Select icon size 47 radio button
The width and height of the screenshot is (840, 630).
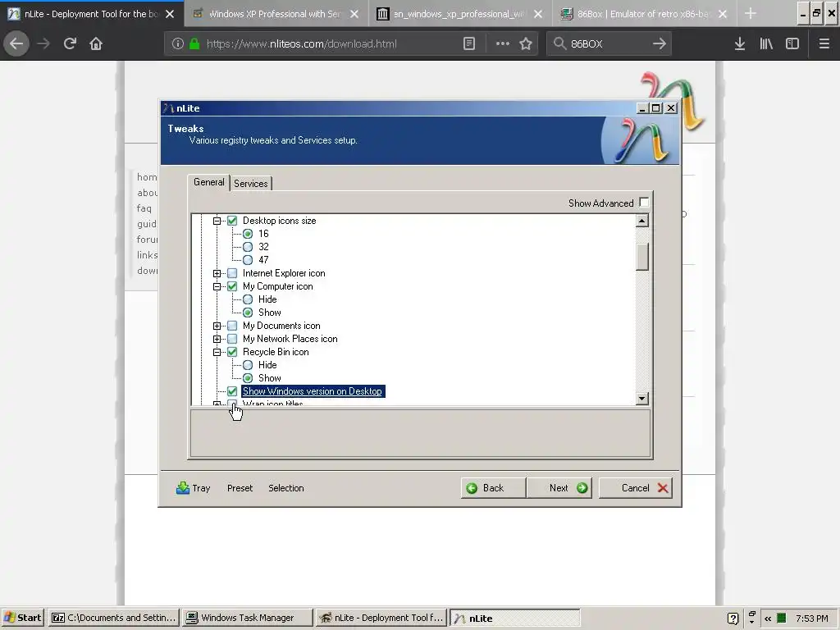click(x=248, y=260)
